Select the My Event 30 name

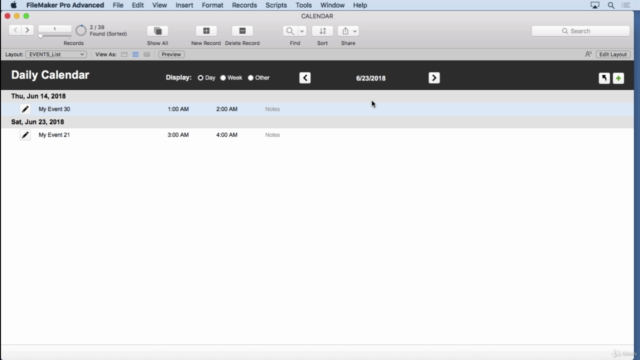tap(54, 109)
